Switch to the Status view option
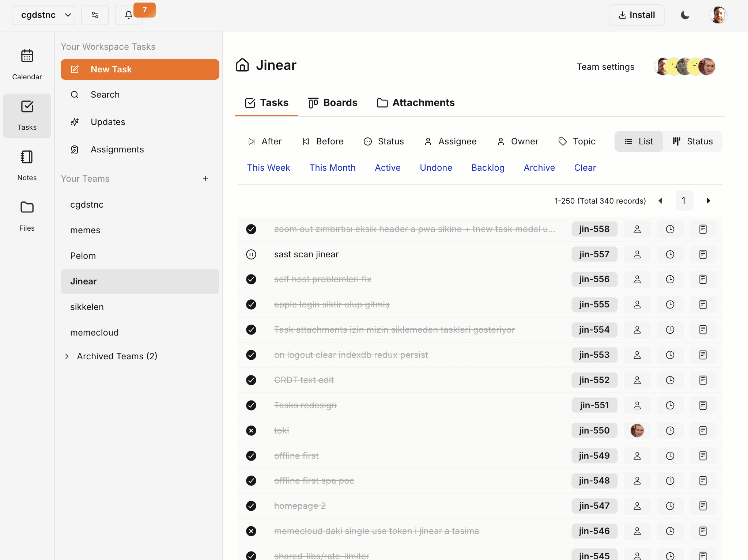The image size is (748, 560). (692, 141)
